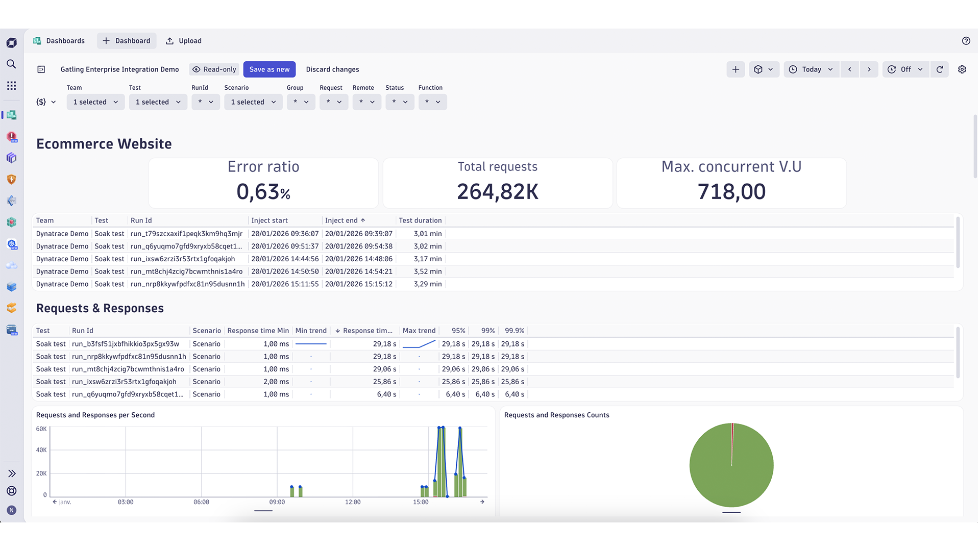Open the auto-refresh Off dropdown

pyautogui.click(x=905, y=69)
